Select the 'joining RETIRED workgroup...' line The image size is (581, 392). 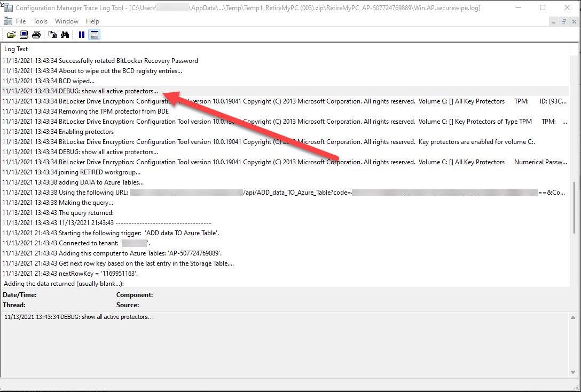[x=285, y=172]
